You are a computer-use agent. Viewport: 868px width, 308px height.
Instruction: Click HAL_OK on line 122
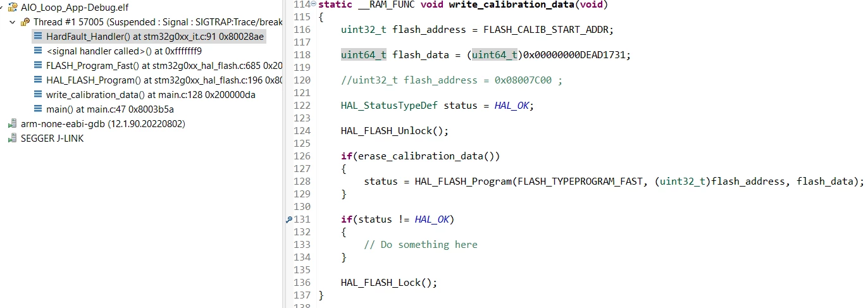[x=512, y=106]
